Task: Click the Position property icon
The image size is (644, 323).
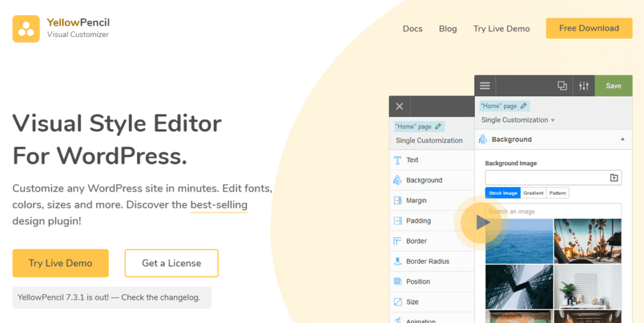Action: tap(397, 282)
